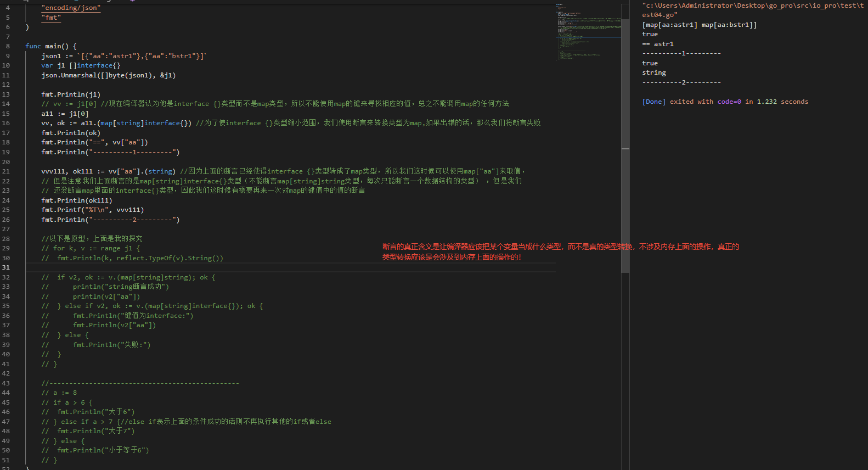Click output separator "----------1---------"
868x470 pixels.
[681, 53]
